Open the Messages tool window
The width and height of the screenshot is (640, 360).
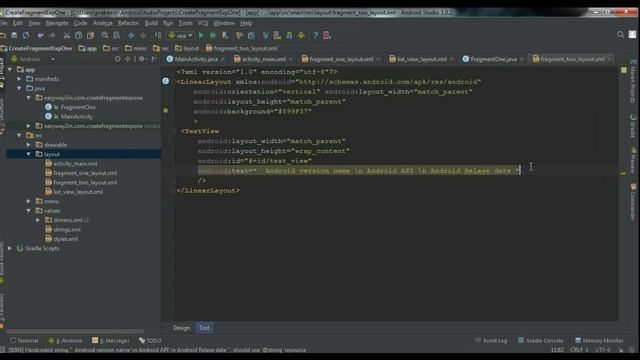111,340
